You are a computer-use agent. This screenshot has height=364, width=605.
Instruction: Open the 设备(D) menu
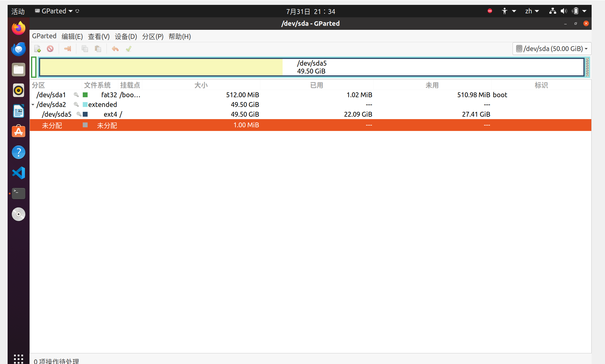point(126,36)
